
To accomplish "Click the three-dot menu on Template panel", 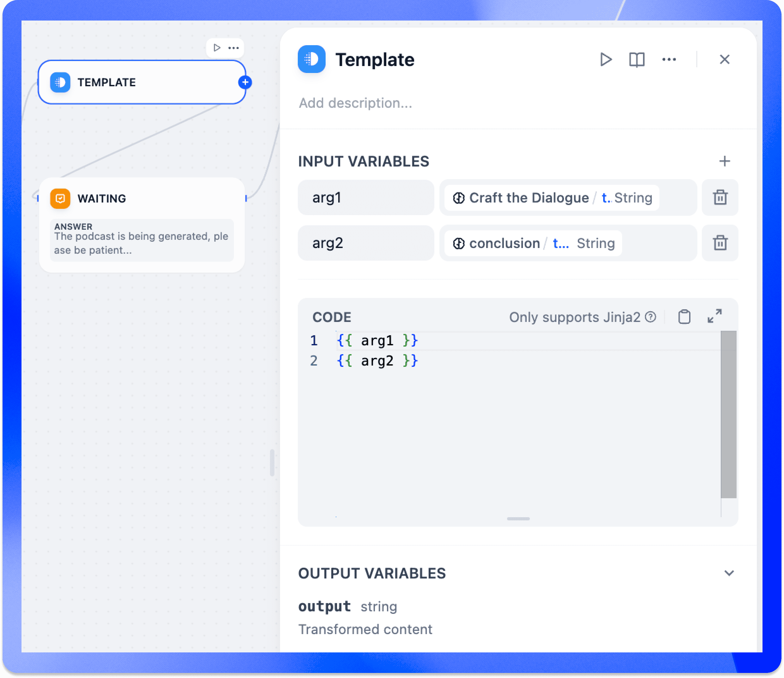I will [669, 60].
